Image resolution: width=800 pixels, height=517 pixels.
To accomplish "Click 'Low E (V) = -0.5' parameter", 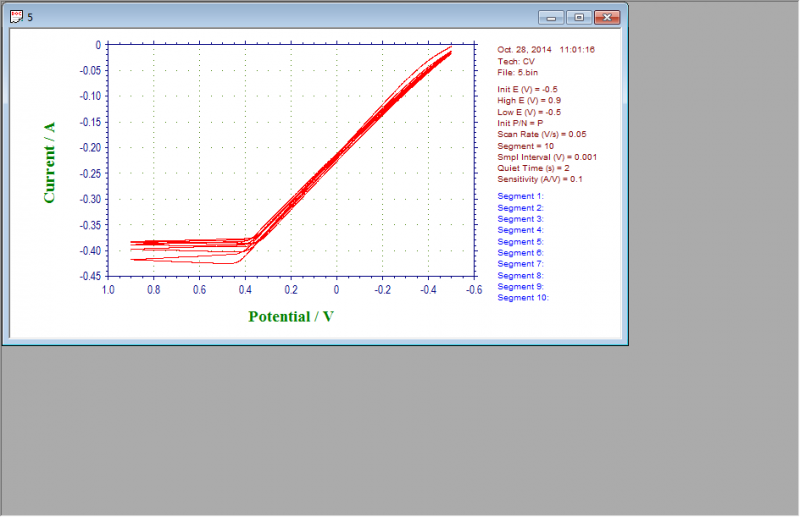I will pos(529,112).
